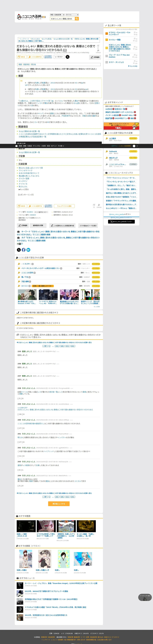
Task: Collapse the 子記事 section toggle
Action: pyautogui.click(x=17, y=156)
